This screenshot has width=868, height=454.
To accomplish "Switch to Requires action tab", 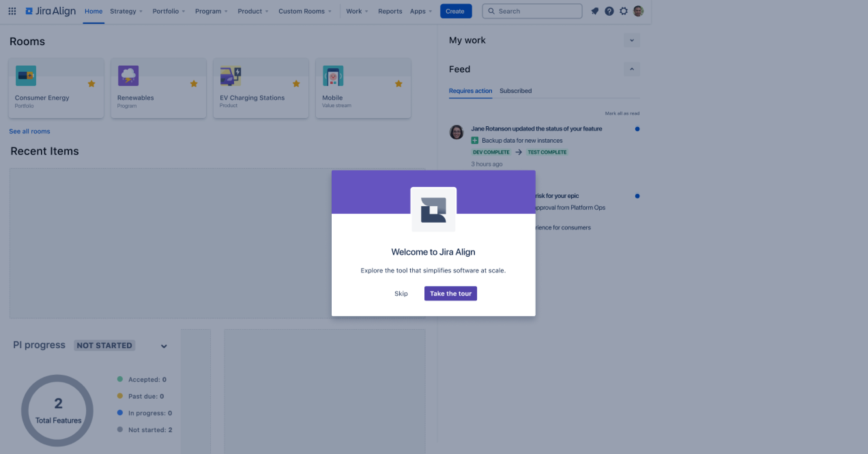I will tap(471, 91).
